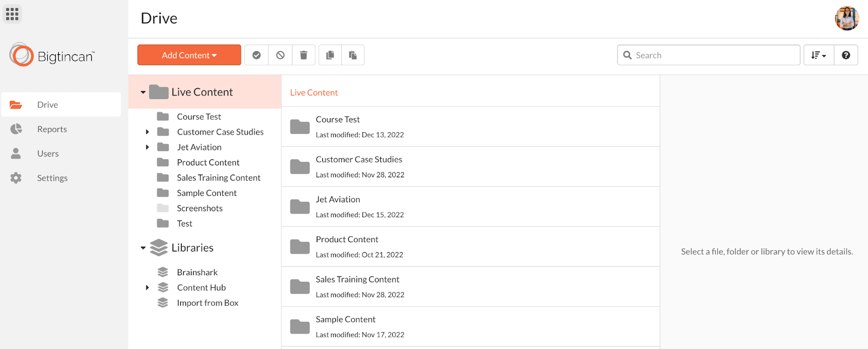Image resolution: width=868 pixels, height=349 pixels.
Task: Select the Brainshark library in the tree
Action: 197,273
